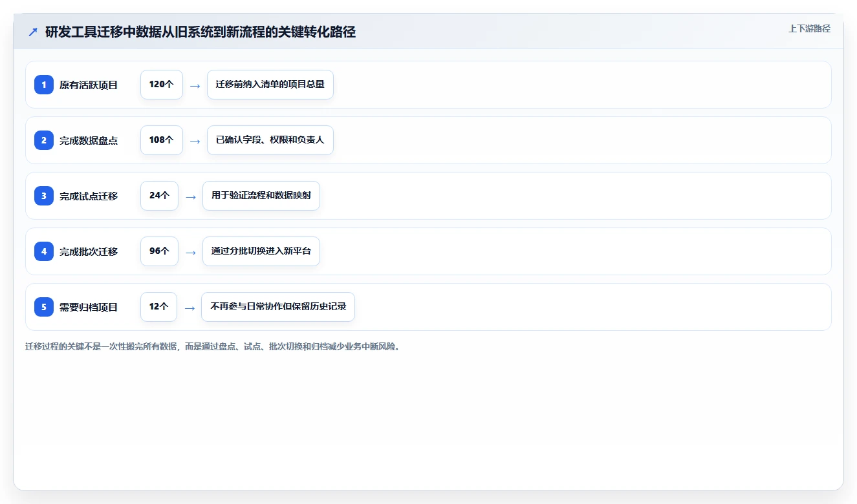The width and height of the screenshot is (857, 504).
Task: Click the 通过分批切换进入新平台 description box
Action: pyautogui.click(x=261, y=251)
